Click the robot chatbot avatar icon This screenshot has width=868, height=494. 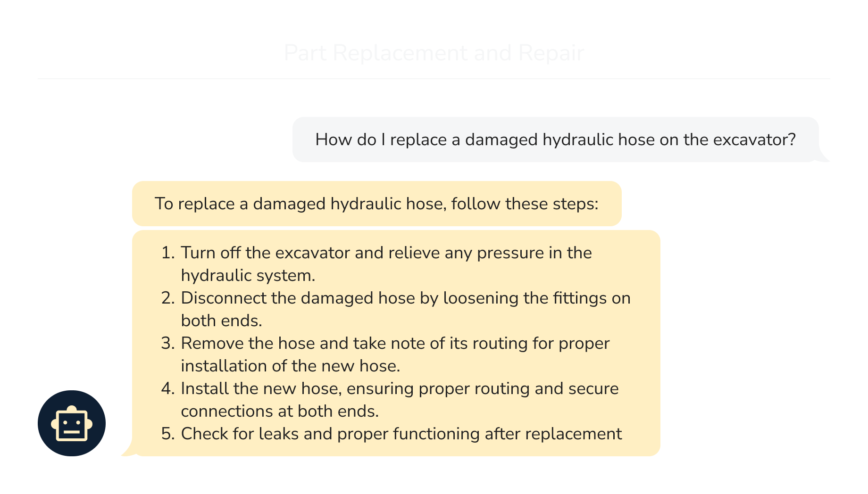[72, 423]
